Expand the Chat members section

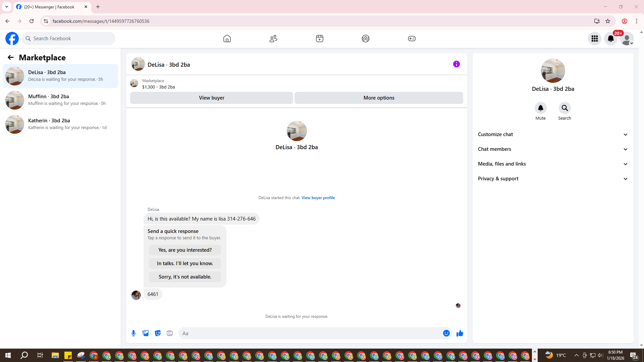pyautogui.click(x=553, y=149)
